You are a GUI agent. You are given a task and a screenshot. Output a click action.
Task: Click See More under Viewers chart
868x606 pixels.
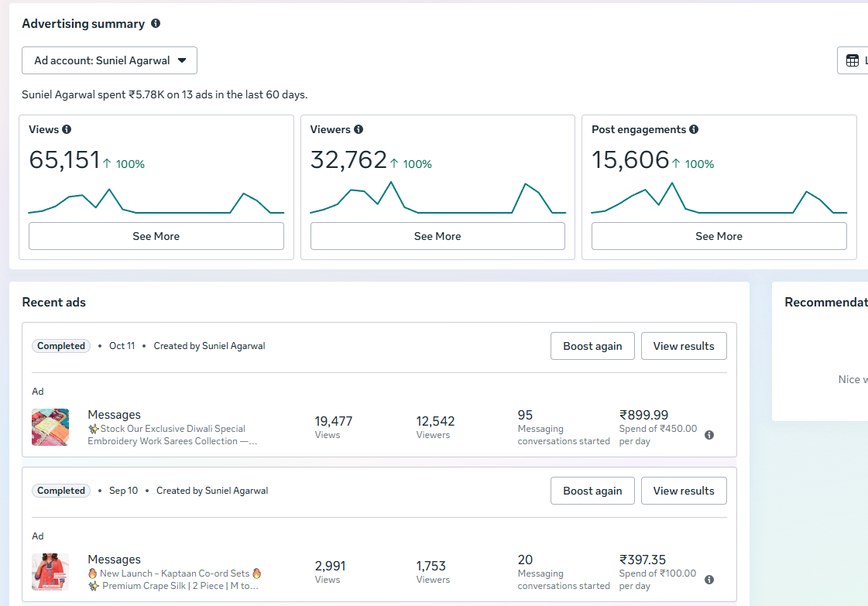coord(437,236)
